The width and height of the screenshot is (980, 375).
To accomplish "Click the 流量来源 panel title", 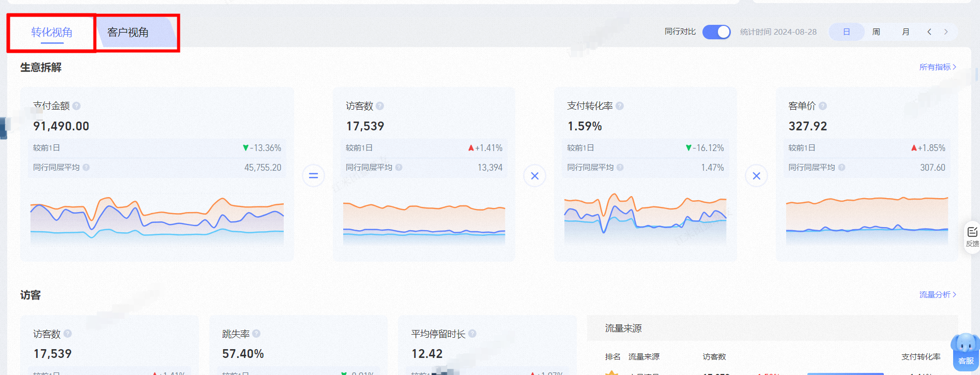I will point(623,328).
